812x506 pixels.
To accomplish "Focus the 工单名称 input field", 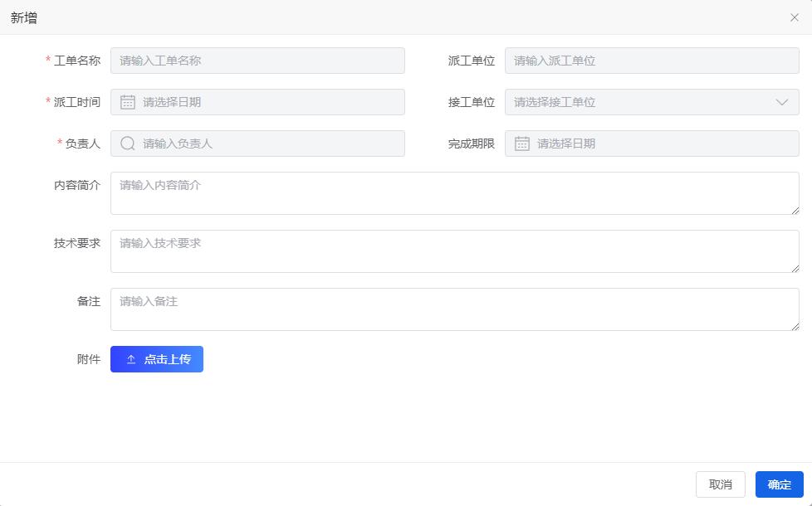I will 257,61.
